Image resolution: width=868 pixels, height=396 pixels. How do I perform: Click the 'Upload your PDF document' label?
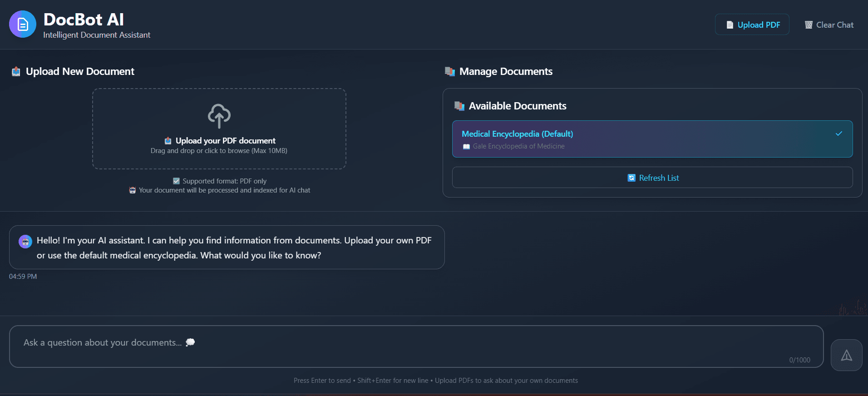tap(225, 141)
